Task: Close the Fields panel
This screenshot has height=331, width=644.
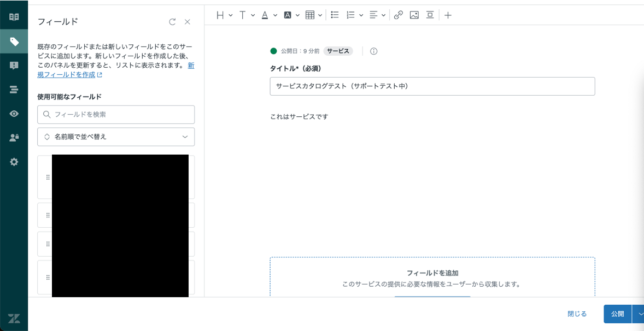Action: [x=188, y=22]
